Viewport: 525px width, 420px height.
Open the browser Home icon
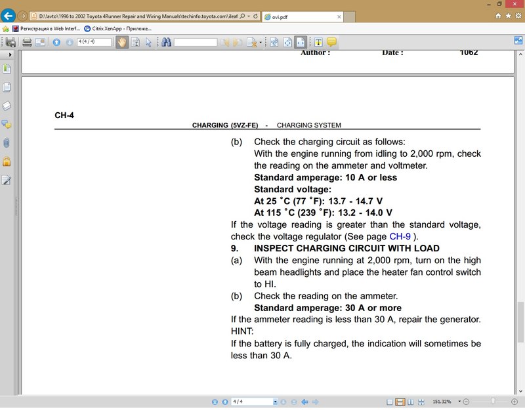tap(498, 16)
